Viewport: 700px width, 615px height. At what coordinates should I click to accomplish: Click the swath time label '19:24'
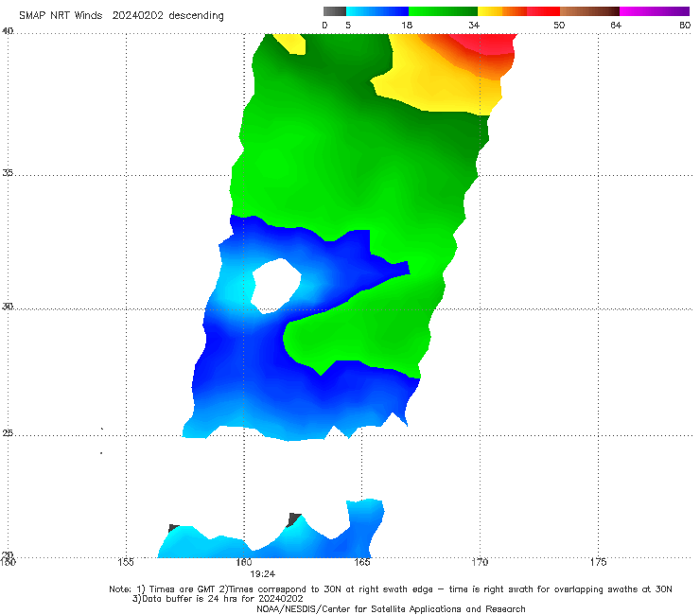click(263, 574)
